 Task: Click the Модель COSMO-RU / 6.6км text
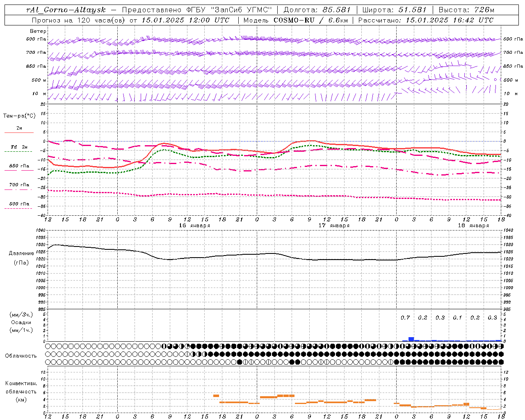point(296,20)
